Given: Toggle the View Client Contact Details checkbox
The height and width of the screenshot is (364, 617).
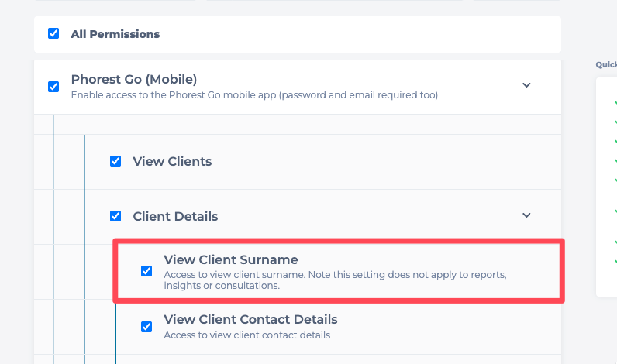Looking at the screenshot, I should point(146,327).
